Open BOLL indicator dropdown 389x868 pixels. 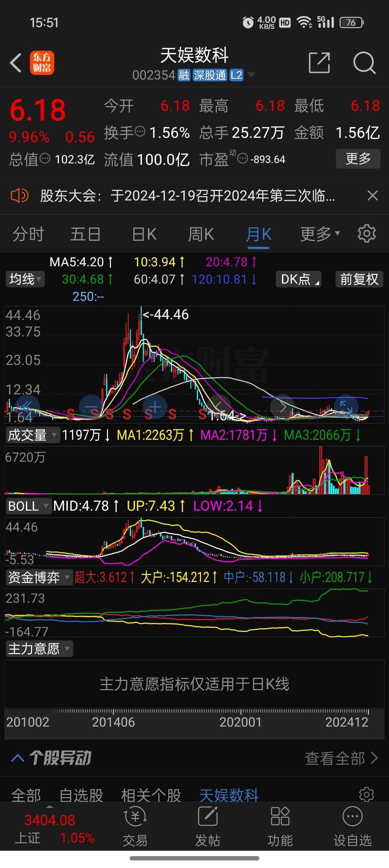28,506
